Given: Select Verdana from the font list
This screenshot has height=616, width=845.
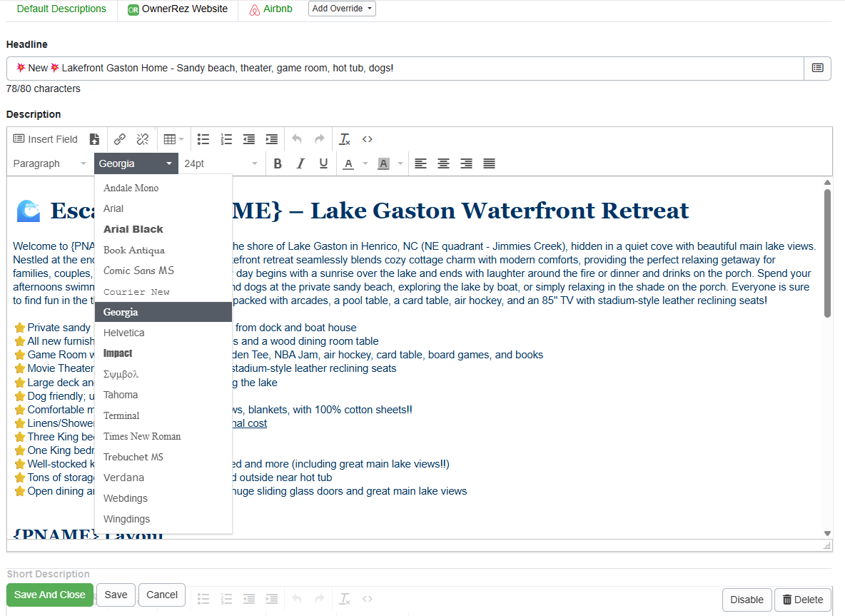Looking at the screenshot, I should pyautogui.click(x=123, y=478).
